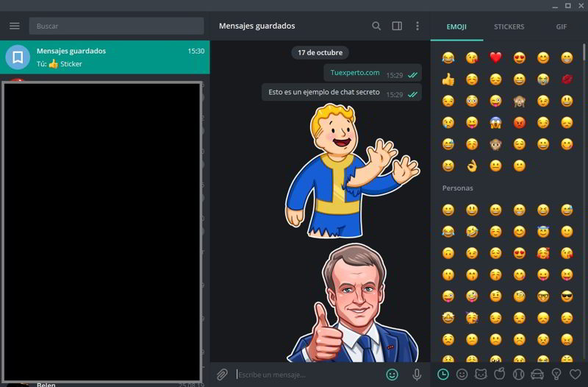The image size is (588, 387).
Task: Click in the Buscar search field
Action: pos(116,26)
